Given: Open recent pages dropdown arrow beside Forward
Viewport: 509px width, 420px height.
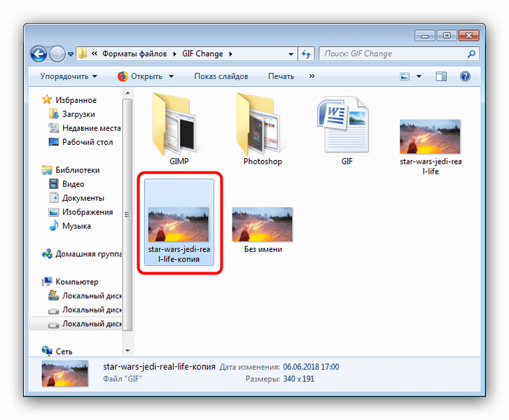Looking at the screenshot, I should point(71,54).
